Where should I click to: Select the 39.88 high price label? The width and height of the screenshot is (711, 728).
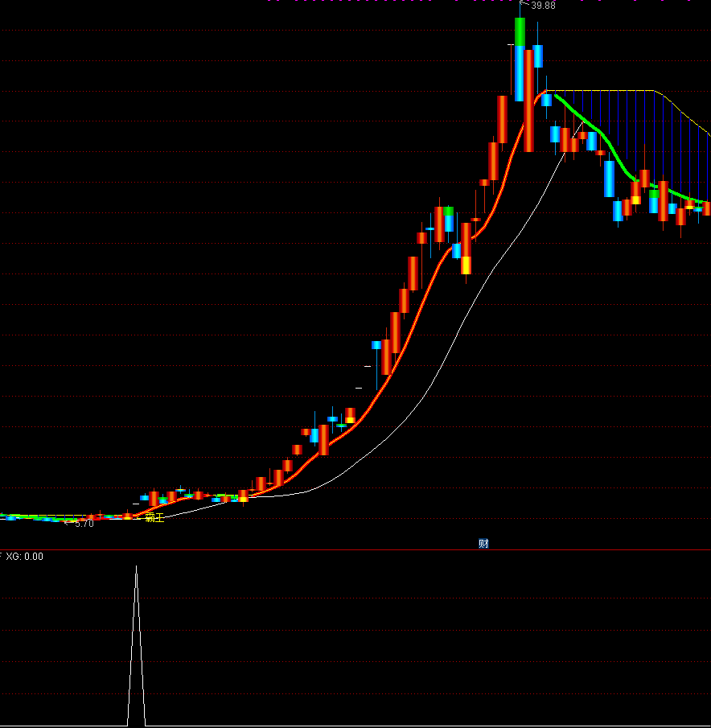pyautogui.click(x=543, y=6)
